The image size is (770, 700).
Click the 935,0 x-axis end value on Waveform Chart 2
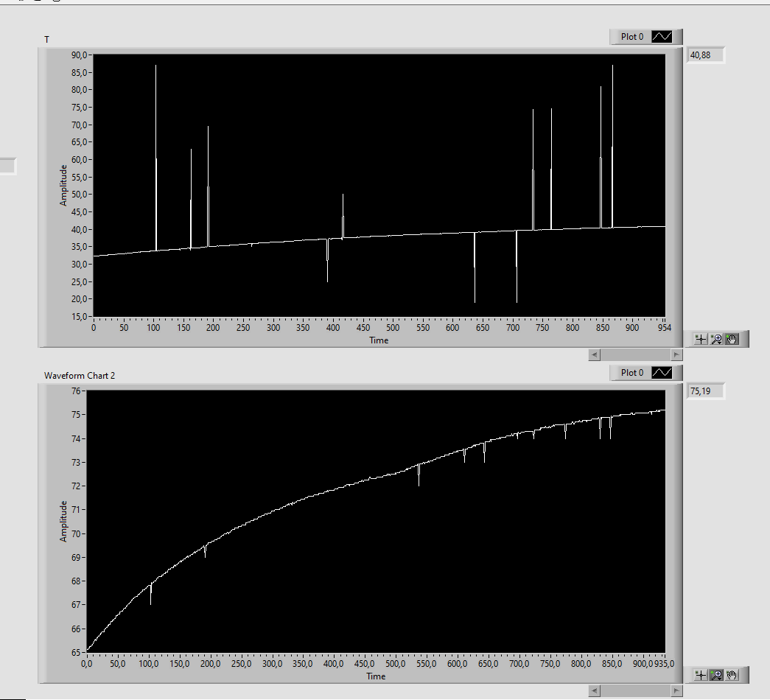click(x=664, y=664)
